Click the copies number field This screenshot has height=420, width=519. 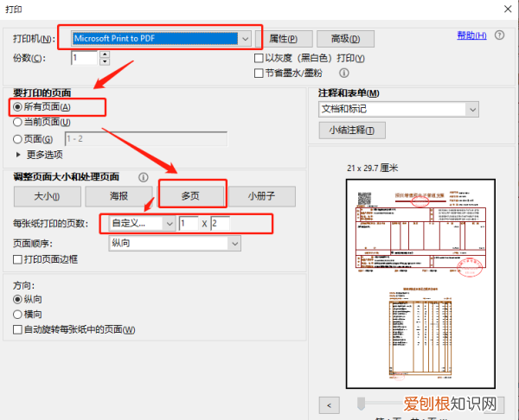[x=84, y=58]
